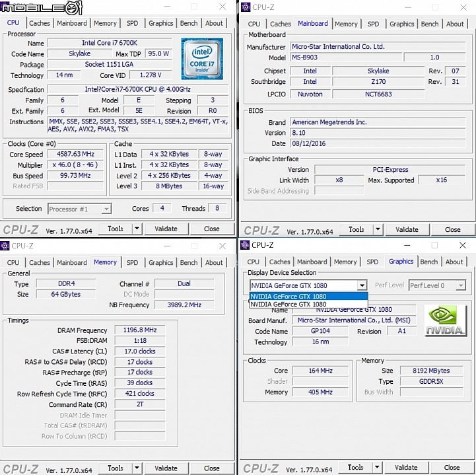The image size is (476, 475).
Task: Select second NVIDIA GeForce GTX 1080 list entry
Action: 309,304
